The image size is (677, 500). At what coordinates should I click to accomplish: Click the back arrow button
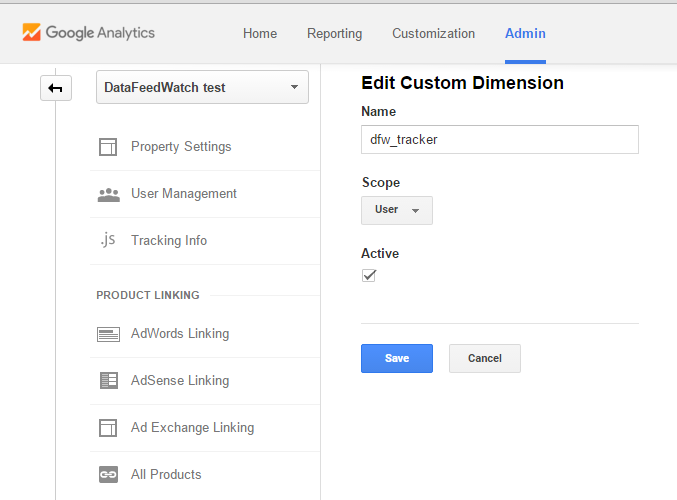(x=56, y=88)
